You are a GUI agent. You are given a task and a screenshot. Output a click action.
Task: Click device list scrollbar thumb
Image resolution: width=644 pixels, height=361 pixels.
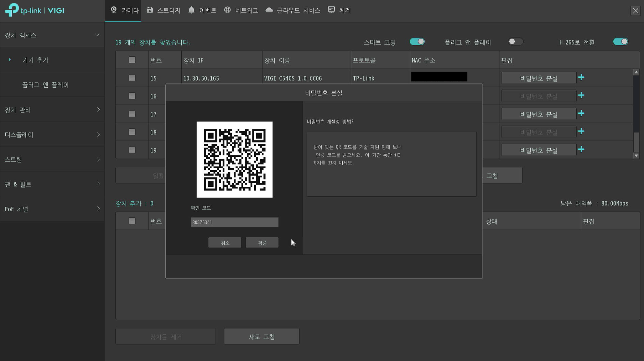click(x=637, y=142)
